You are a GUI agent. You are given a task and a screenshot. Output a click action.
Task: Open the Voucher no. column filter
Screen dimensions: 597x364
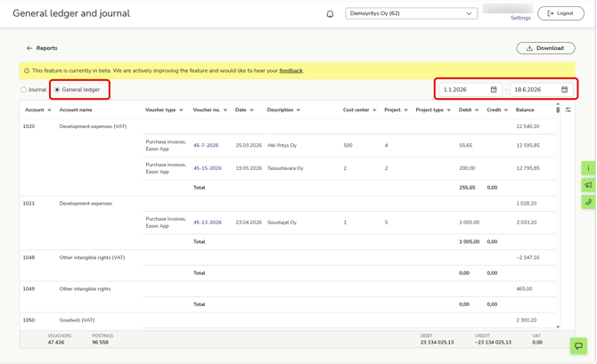(x=225, y=110)
